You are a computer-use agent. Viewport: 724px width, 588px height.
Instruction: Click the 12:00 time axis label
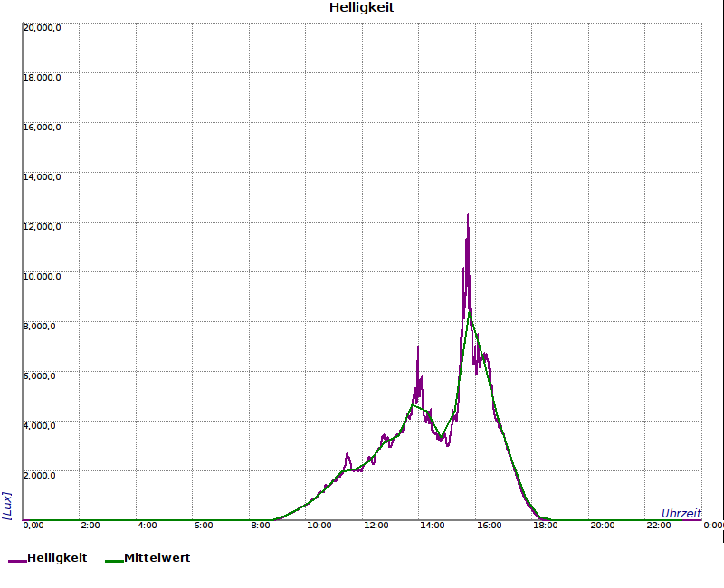click(x=376, y=526)
